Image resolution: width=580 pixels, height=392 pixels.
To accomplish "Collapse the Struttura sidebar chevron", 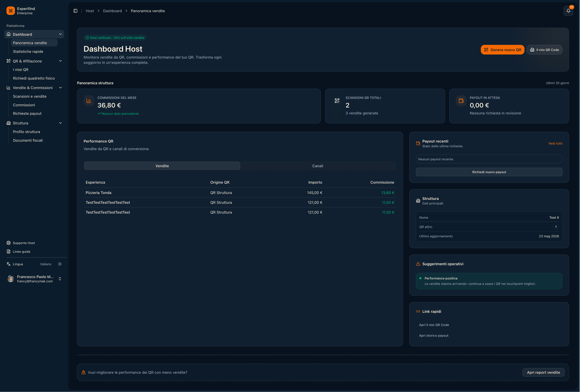I will (x=60, y=123).
